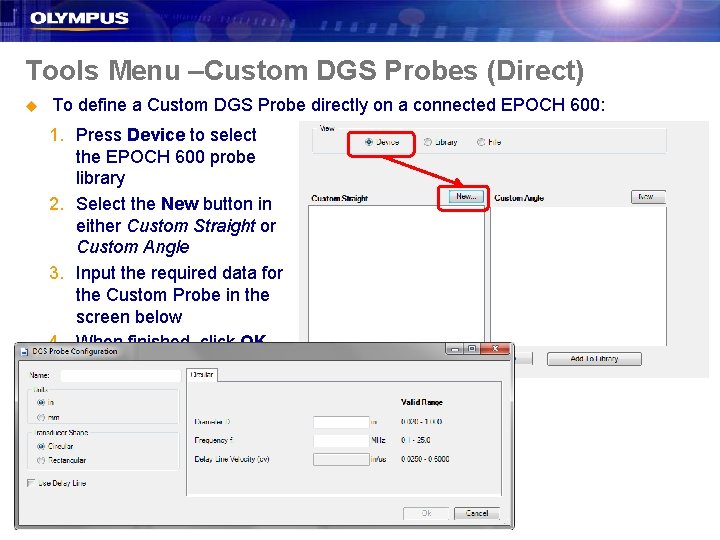
Task: Click the 'Valid Range' heading text
Action: [422, 402]
